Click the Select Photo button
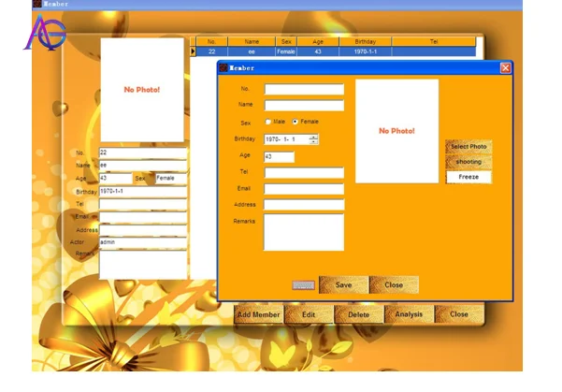 (468, 147)
